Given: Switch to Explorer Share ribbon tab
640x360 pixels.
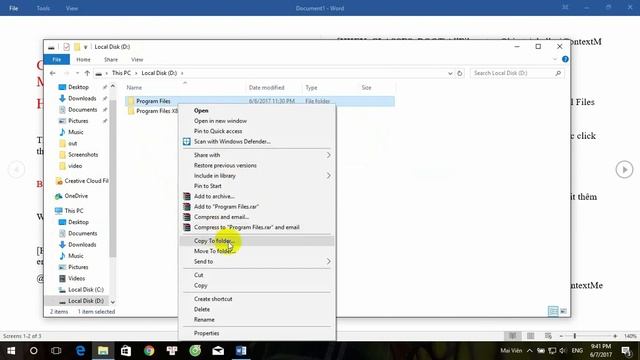Looking at the screenshot, I should click(111, 60).
